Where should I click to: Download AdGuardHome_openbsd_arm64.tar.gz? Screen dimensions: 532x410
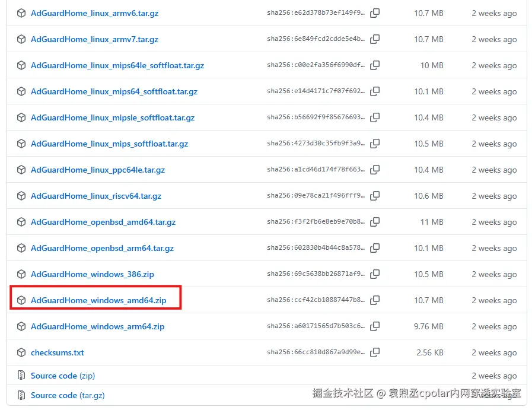click(102, 249)
